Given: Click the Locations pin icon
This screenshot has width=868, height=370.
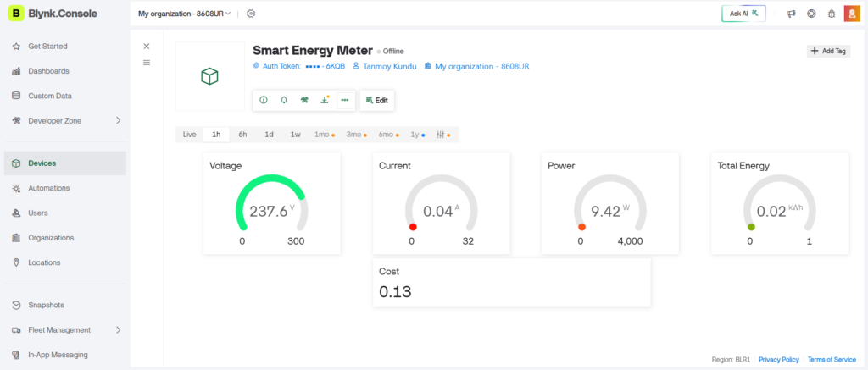Looking at the screenshot, I should click(17, 262).
